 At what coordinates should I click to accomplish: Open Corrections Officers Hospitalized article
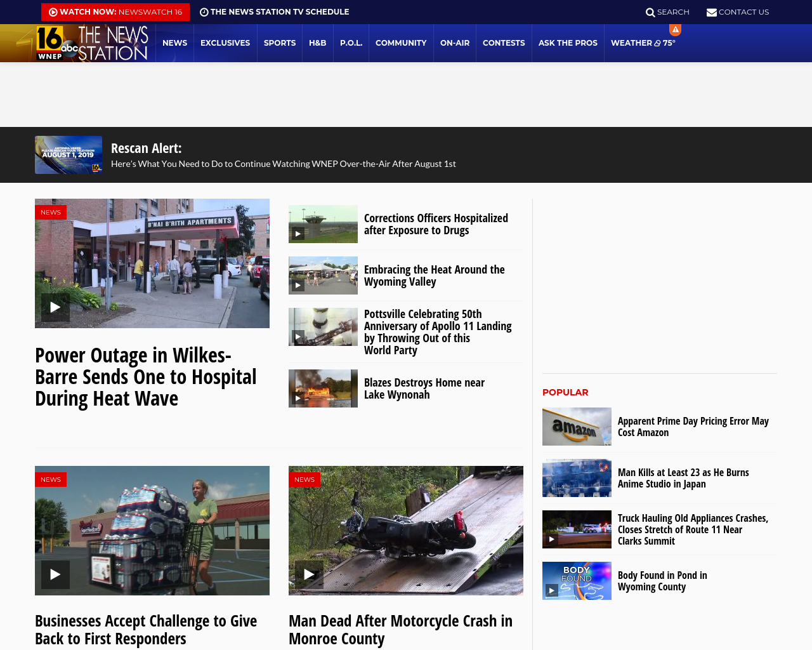pos(436,224)
